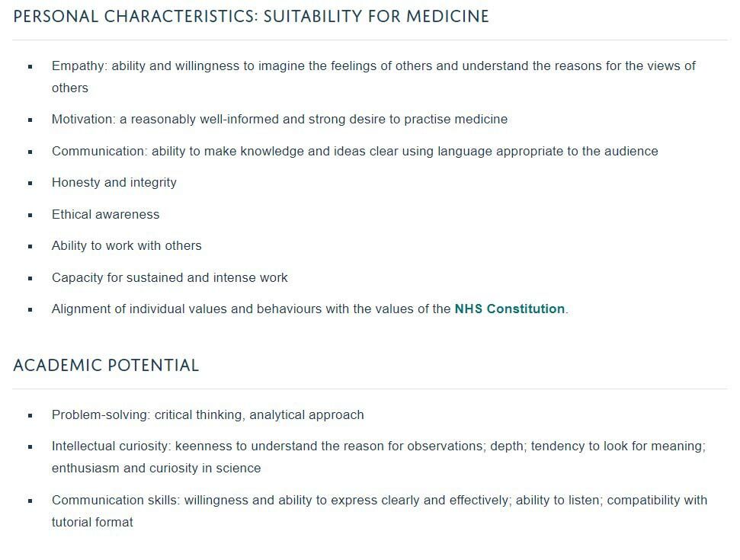Select the Ethical awareness item
The height and width of the screenshot is (560, 740).
[x=105, y=215]
